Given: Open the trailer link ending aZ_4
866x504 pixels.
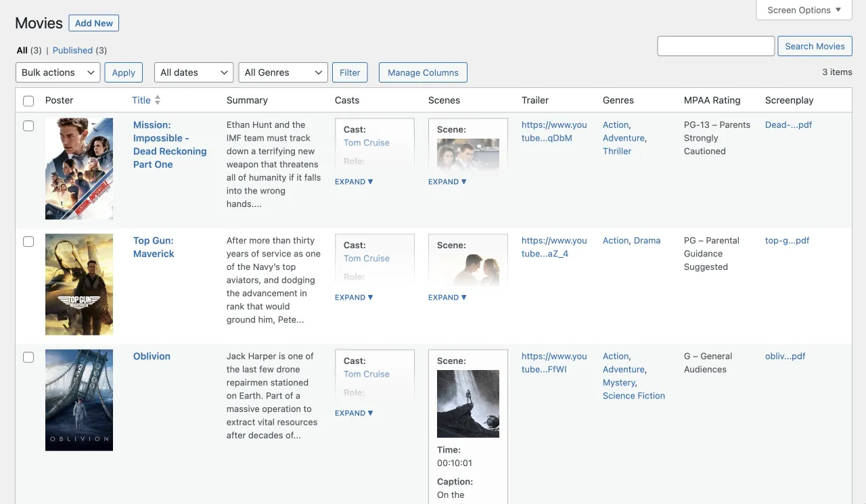Looking at the screenshot, I should (x=554, y=247).
